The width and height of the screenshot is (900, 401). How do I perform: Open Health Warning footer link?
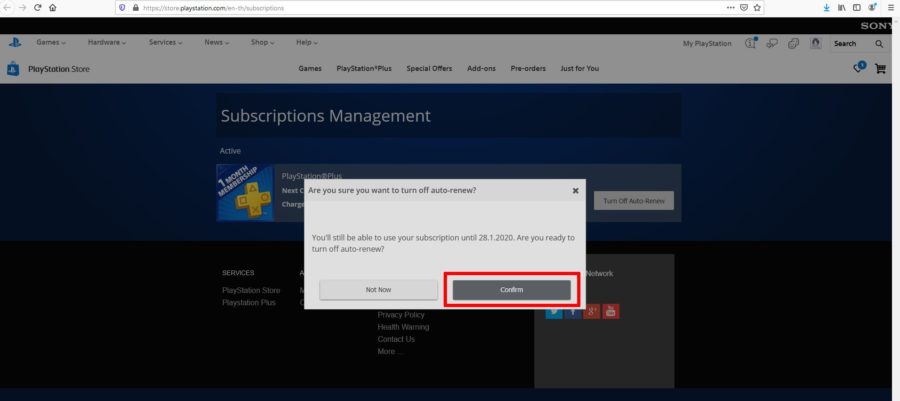tap(404, 327)
